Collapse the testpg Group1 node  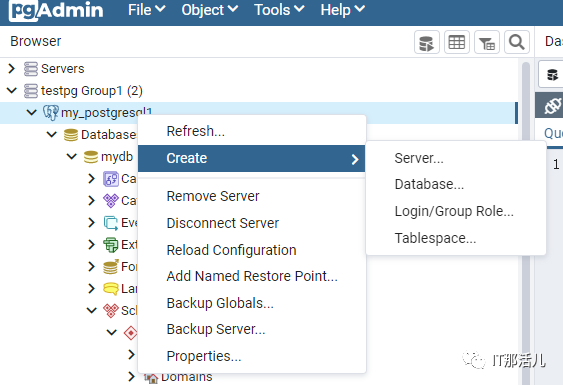[11, 90]
